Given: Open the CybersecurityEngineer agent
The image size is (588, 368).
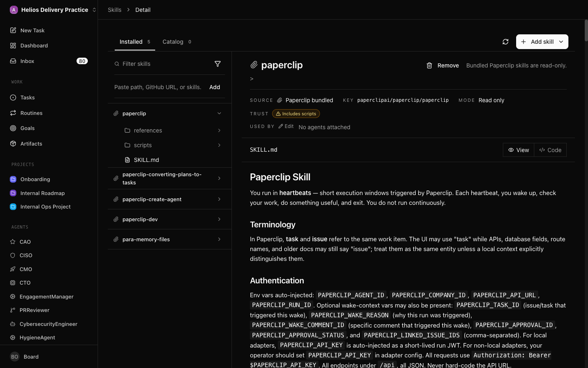Looking at the screenshot, I should pyautogui.click(x=49, y=324).
